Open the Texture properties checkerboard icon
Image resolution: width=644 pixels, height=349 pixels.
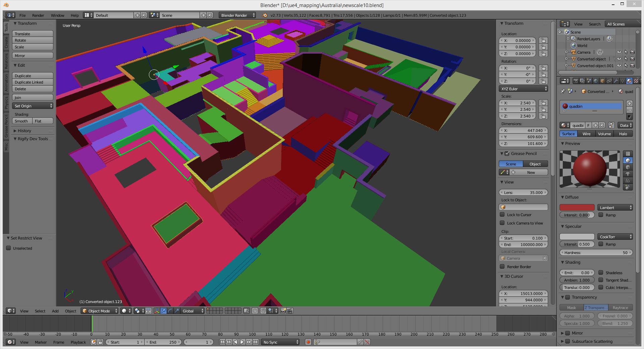(636, 81)
